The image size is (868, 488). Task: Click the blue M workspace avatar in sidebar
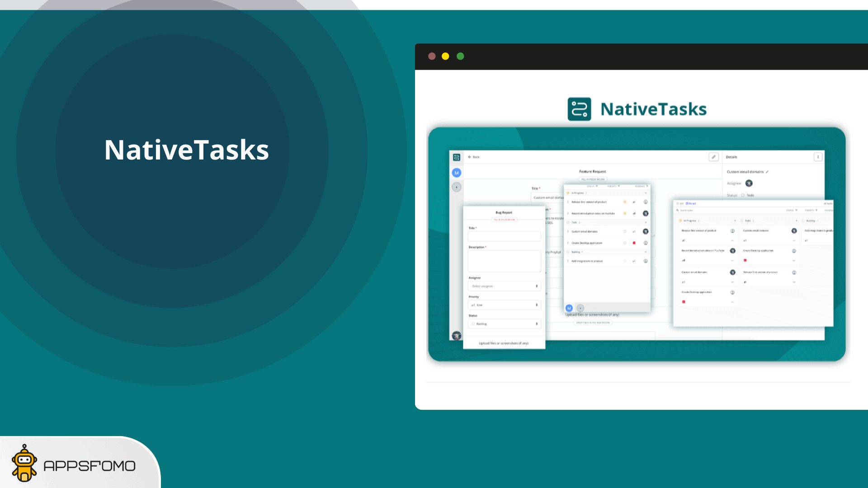(x=457, y=173)
